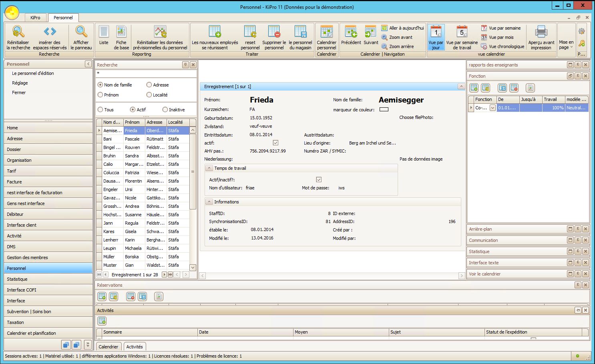595x364 pixels.
Task: Click the marqueur de couleur swatch
Action: [384, 110]
